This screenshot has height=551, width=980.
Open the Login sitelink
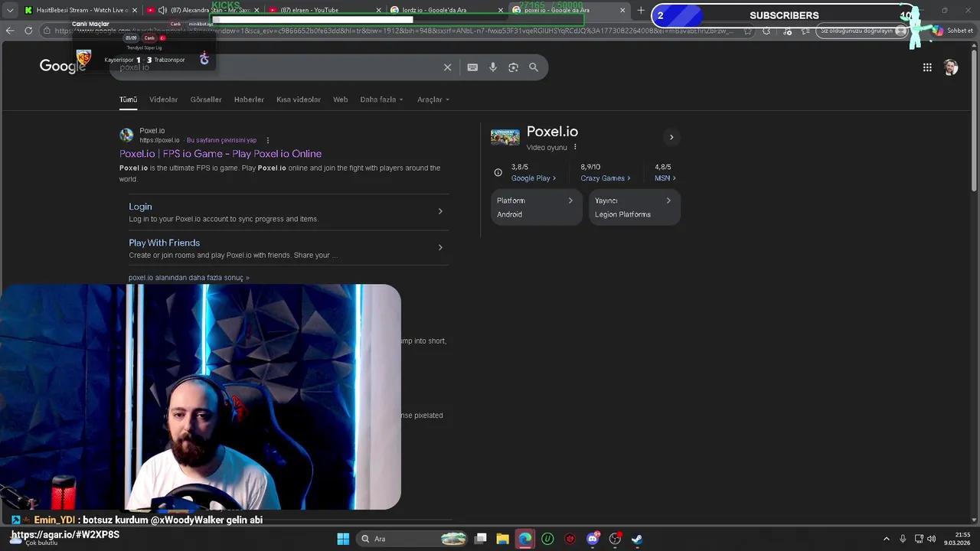point(140,207)
